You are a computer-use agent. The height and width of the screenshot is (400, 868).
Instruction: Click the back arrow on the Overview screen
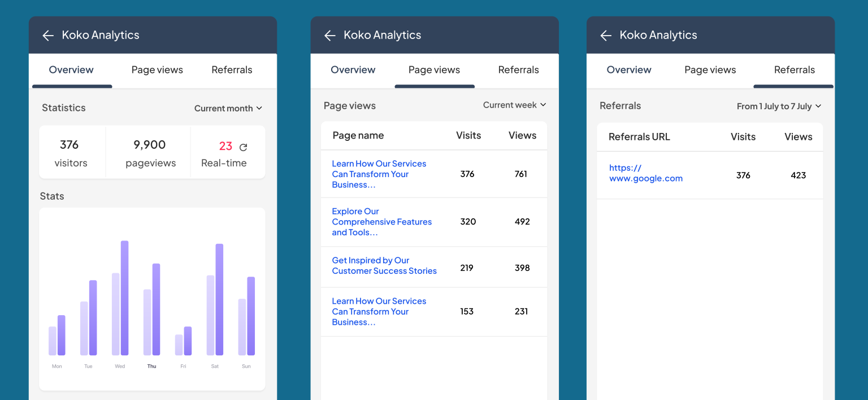[x=48, y=35]
